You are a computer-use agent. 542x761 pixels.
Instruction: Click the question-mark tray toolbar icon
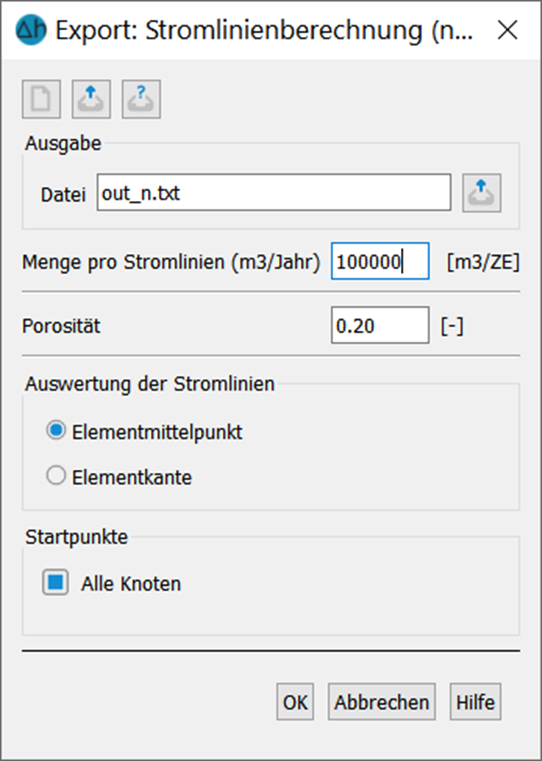(x=141, y=99)
